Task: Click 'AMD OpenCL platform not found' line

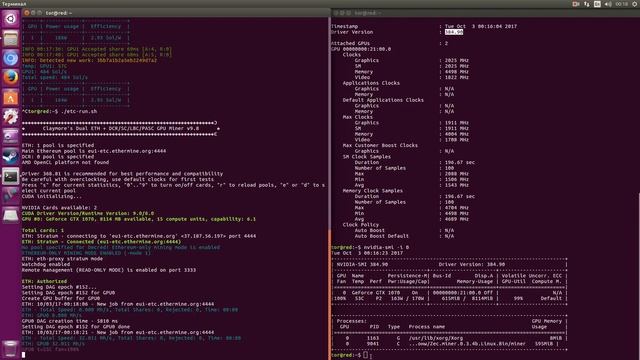Action: (65, 162)
